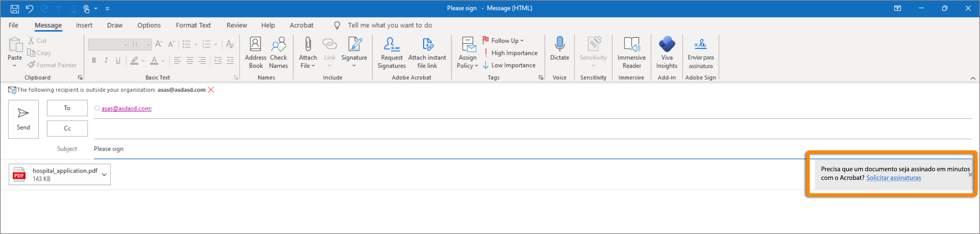The width and height of the screenshot is (980, 234).
Task: Open hospital_application.pdf attachment dropdown arrow
Action: [x=104, y=175]
